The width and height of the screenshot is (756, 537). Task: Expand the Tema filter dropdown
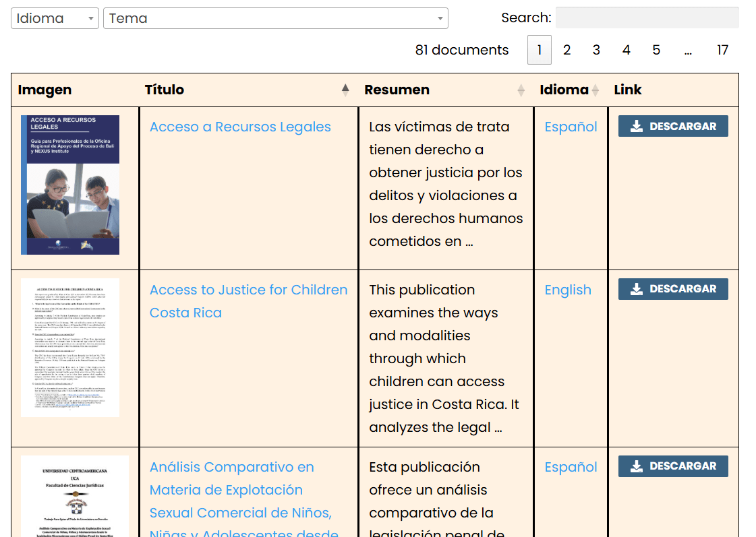(275, 18)
